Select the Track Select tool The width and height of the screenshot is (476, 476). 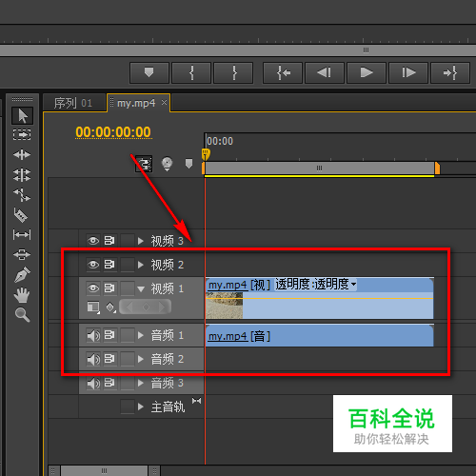point(22,134)
